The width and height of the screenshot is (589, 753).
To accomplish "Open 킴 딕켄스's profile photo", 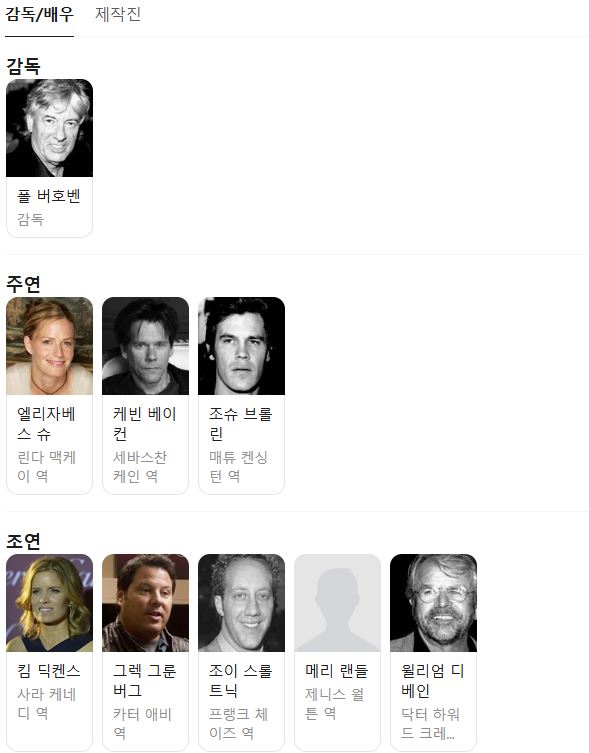I will (49, 603).
